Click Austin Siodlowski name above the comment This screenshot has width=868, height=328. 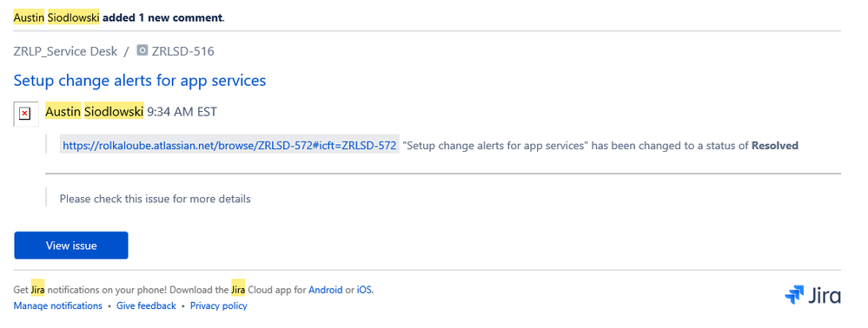point(95,112)
